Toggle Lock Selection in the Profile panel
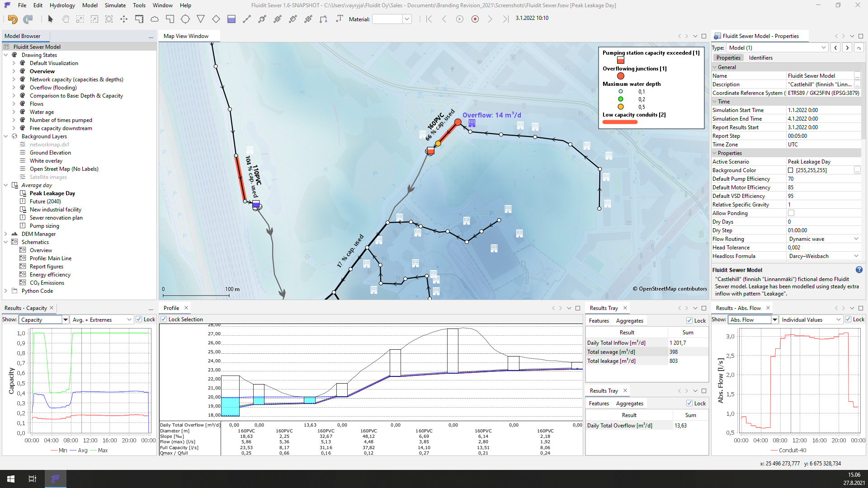 [164, 319]
